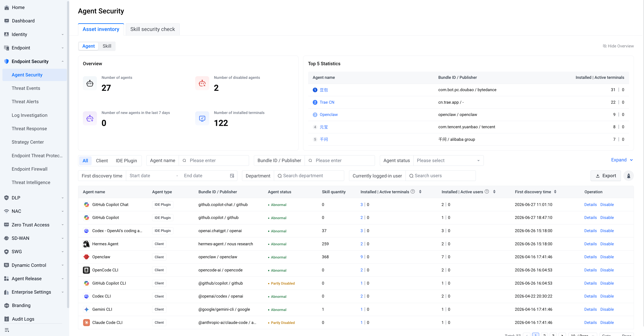Screen dimensions: 644x336
Task: Click the Claude Code CLI icon
Action: coord(87,323)
